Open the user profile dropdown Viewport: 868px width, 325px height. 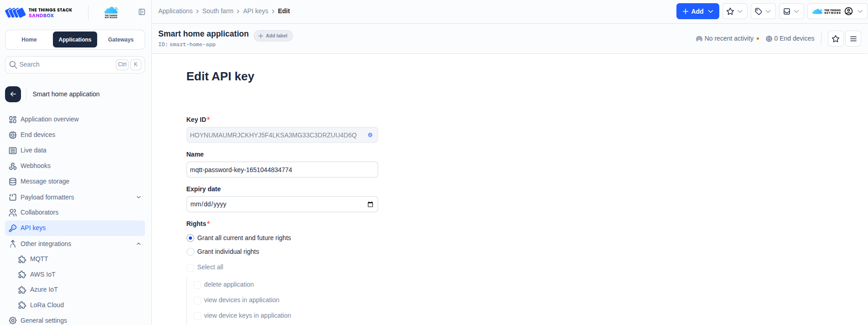837,11
